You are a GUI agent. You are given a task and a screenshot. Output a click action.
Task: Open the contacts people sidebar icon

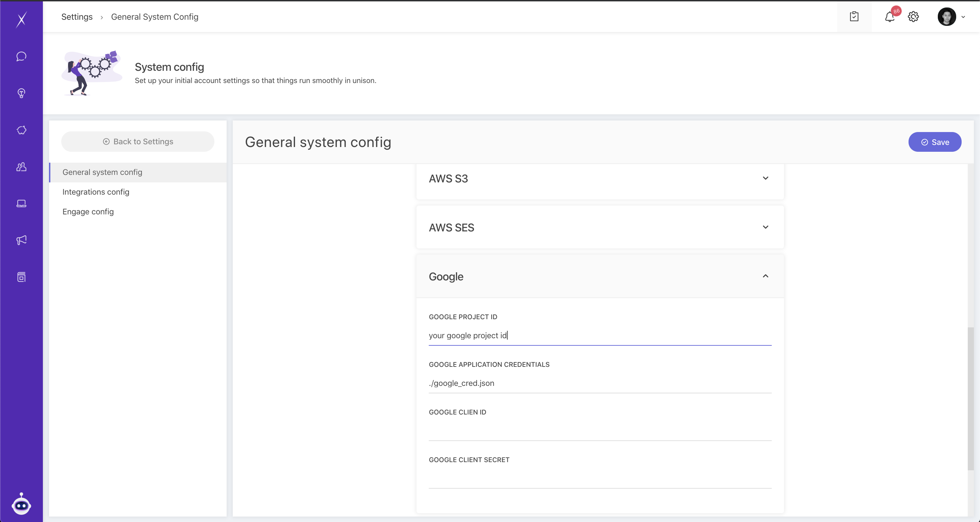(21, 167)
